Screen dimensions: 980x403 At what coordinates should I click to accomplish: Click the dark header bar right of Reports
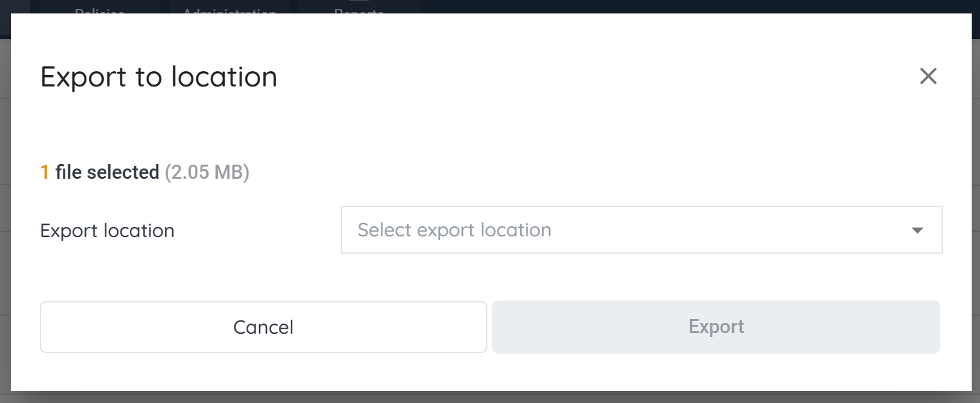641,6
